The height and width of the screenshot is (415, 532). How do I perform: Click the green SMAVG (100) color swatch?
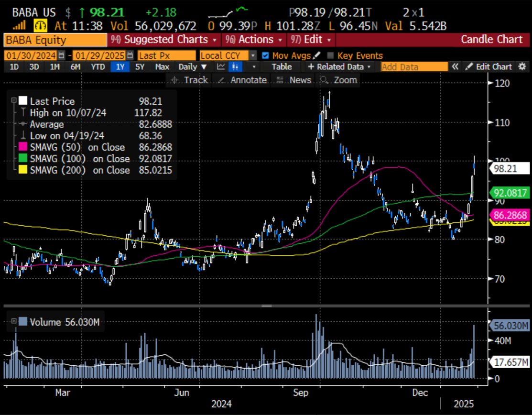pyautogui.click(x=23, y=158)
